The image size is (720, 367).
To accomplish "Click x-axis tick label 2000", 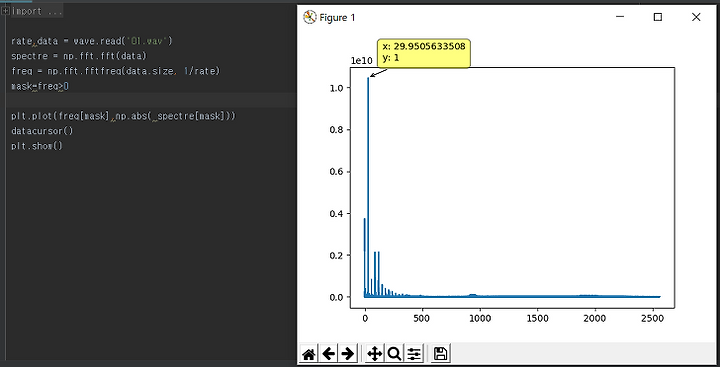I will point(595,318).
